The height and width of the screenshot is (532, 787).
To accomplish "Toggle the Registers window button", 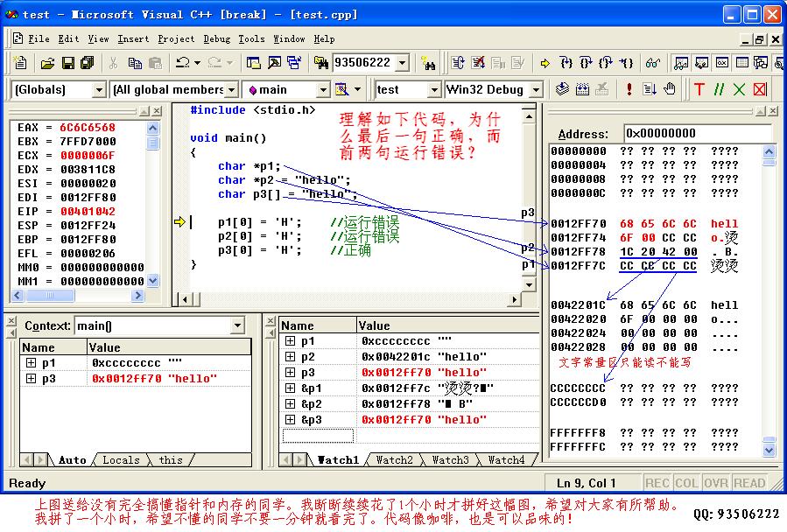I will pyautogui.click(x=721, y=63).
